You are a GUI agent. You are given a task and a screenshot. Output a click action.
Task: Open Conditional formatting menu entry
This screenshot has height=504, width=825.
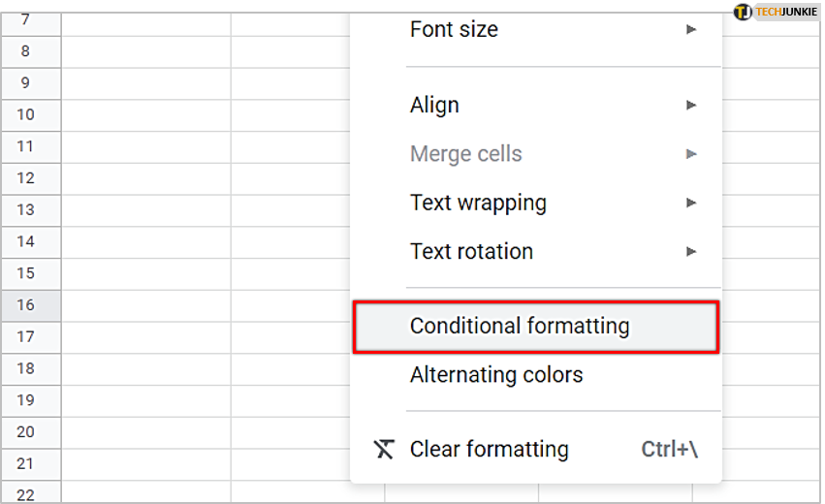click(x=535, y=327)
